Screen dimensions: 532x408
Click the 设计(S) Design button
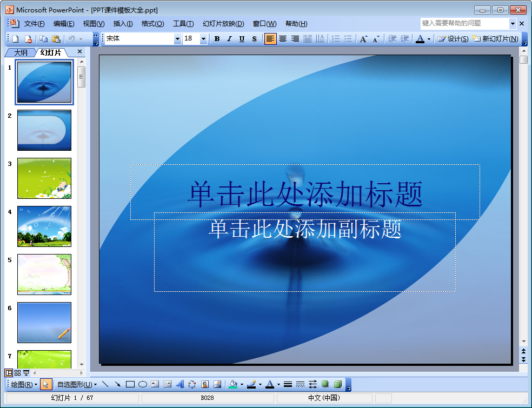tap(453, 39)
